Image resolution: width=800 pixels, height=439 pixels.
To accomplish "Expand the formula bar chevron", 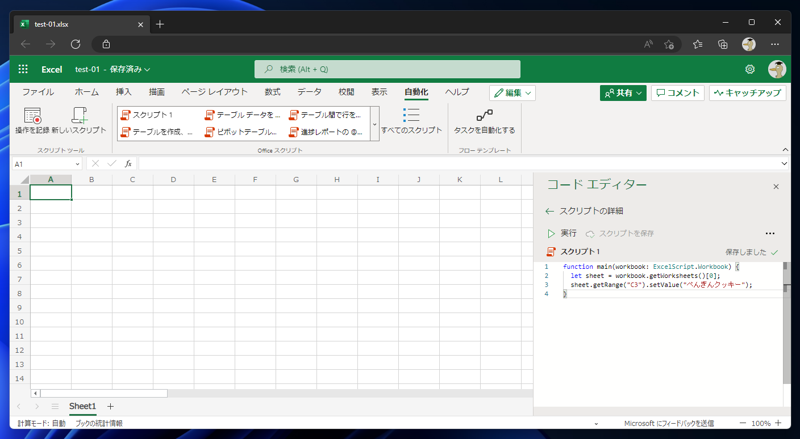I will pyautogui.click(x=784, y=164).
